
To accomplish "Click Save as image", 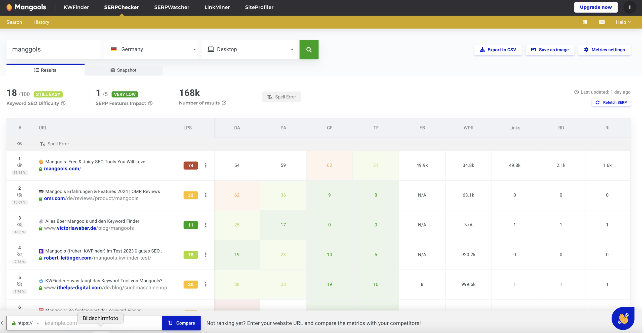I will point(550,50).
